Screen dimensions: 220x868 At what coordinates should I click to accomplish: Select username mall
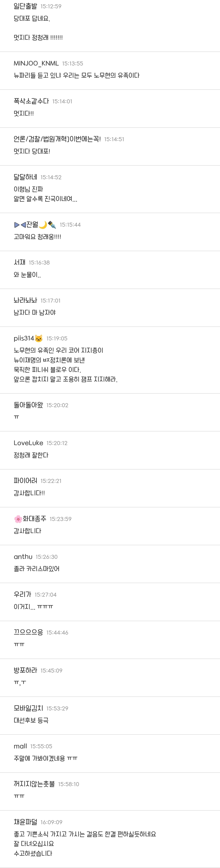(x=20, y=746)
